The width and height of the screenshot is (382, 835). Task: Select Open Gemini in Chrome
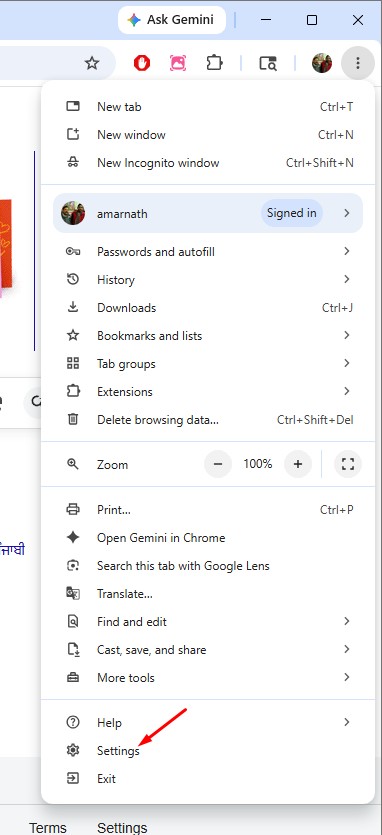coord(208,538)
